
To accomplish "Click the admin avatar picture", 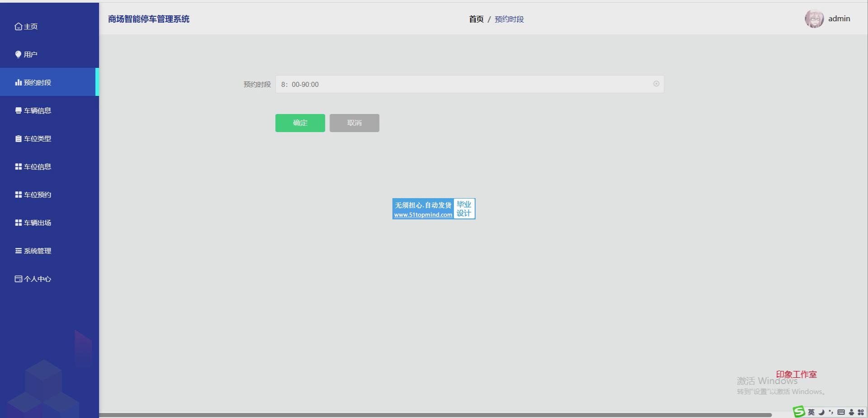I will 814,19.
